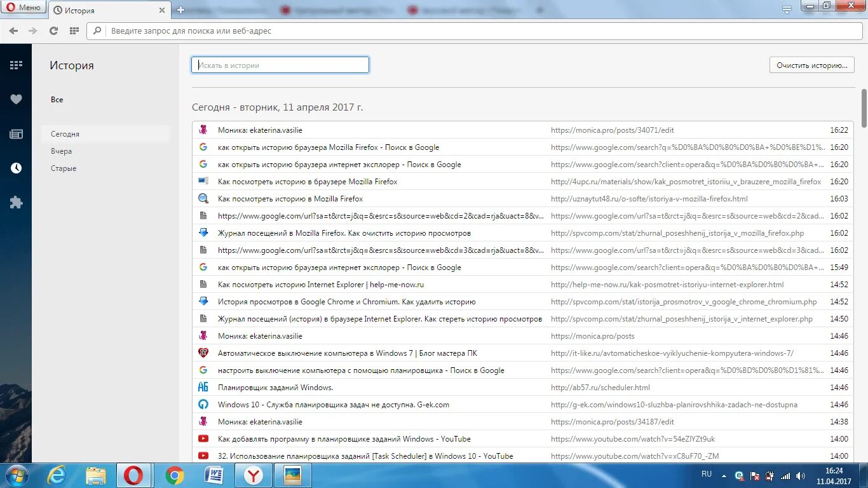Image resolution: width=868 pixels, height=488 pixels.
Task: Open tab menu icon near window controls
Action: (787, 10)
